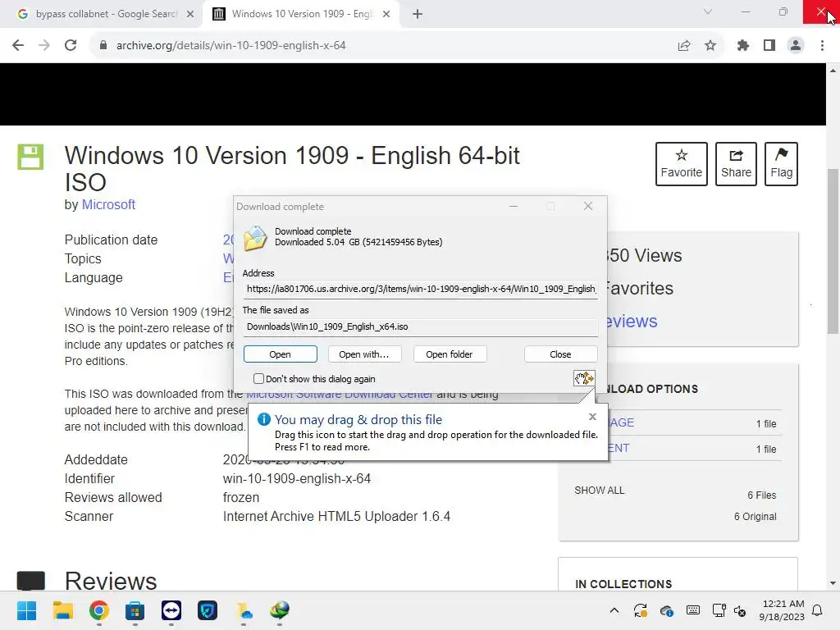
Task: Reload the archive.org page
Action: pyautogui.click(x=71, y=46)
